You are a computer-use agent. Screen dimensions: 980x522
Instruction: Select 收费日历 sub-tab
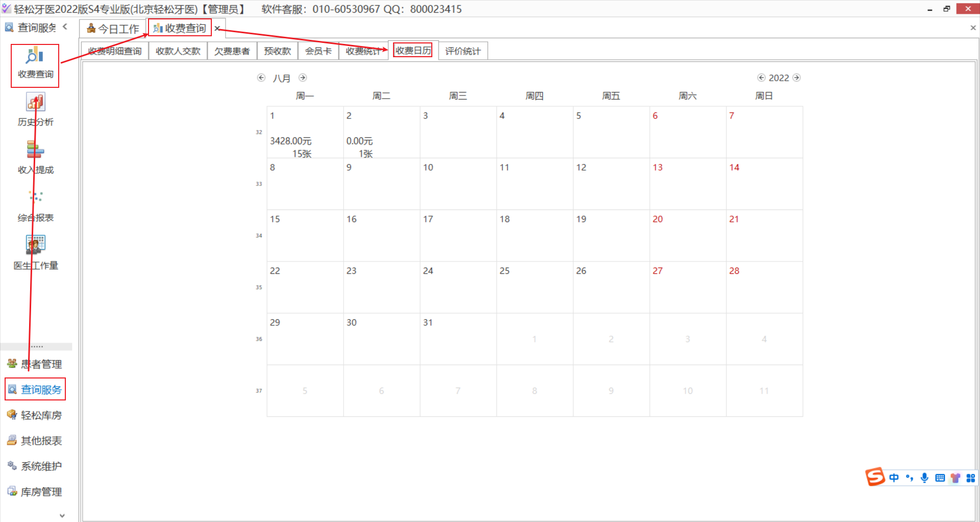coord(413,51)
